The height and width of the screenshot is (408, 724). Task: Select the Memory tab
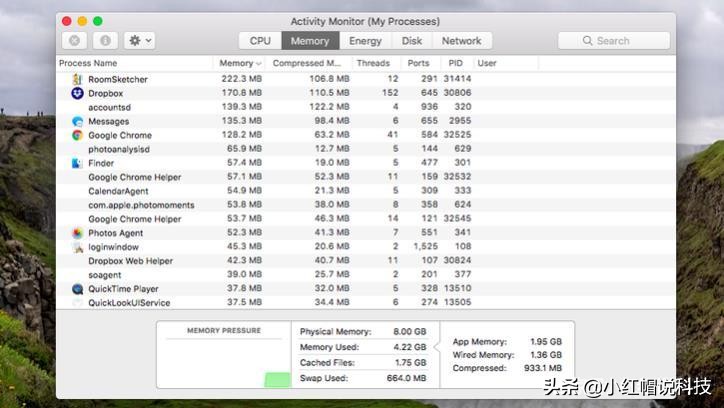pyautogui.click(x=310, y=41)
